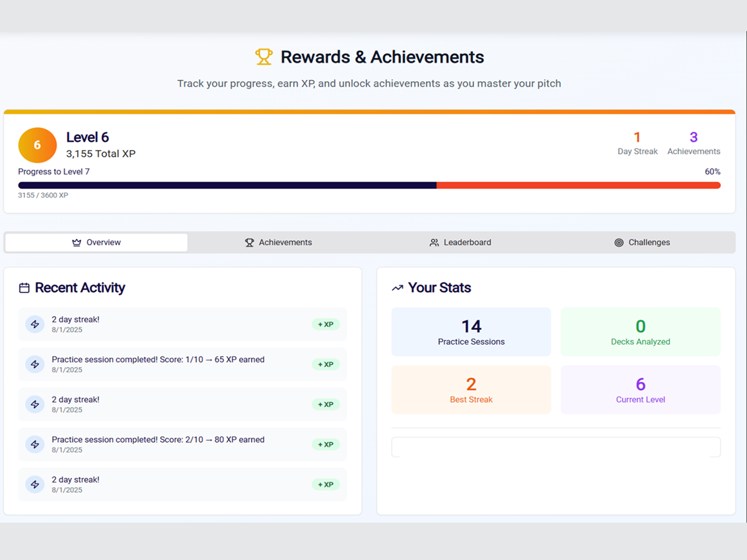The image size is (747, 560).
Task: Click the trophy icon on Achievements tab
Action: [x=249, y=243]
